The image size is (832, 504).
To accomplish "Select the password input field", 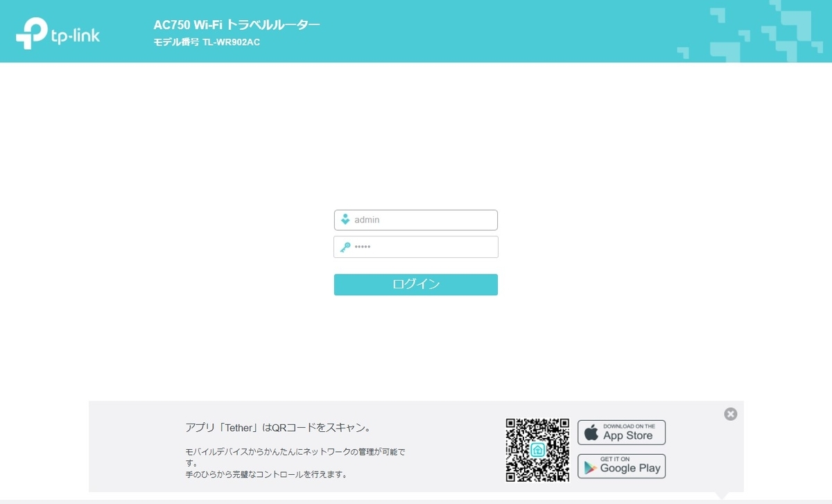I will [416, 246].
